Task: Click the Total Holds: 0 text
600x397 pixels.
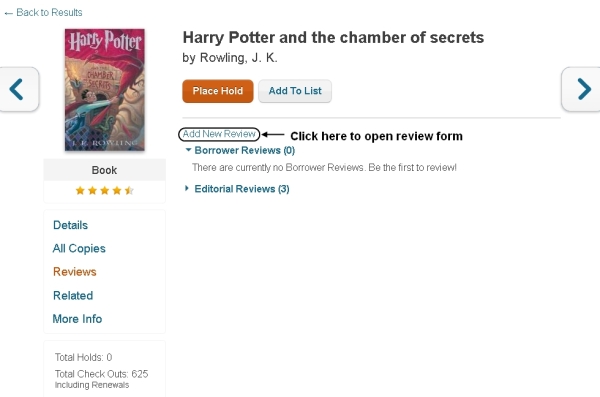Action: (x=83, y=357)
